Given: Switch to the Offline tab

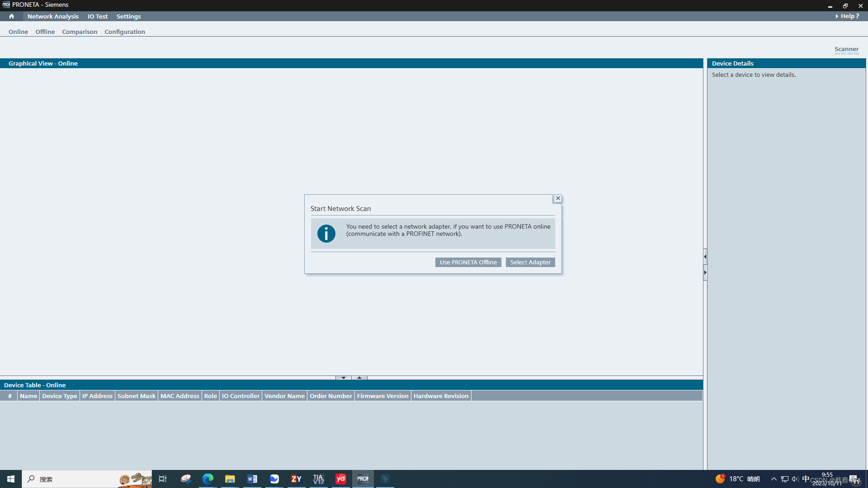Looking at the screenshot, I should pyautogui.click(x=45, y=32).
